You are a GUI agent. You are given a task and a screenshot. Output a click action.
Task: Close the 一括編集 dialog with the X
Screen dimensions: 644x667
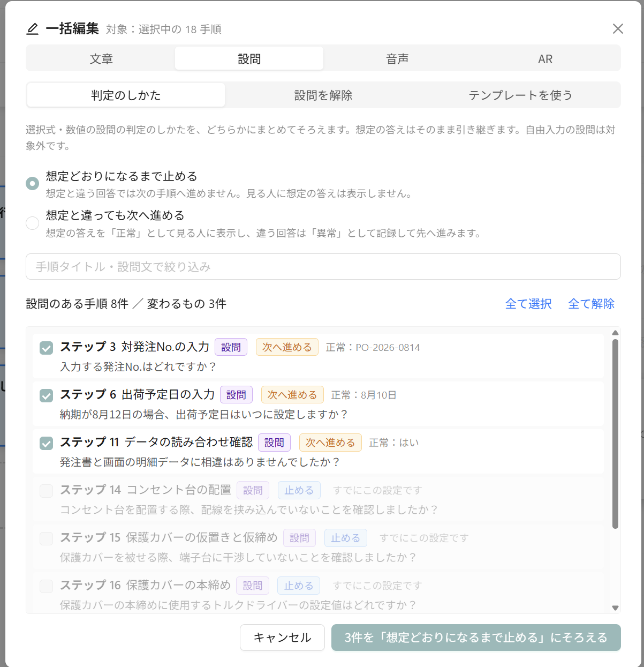point(618,29)
